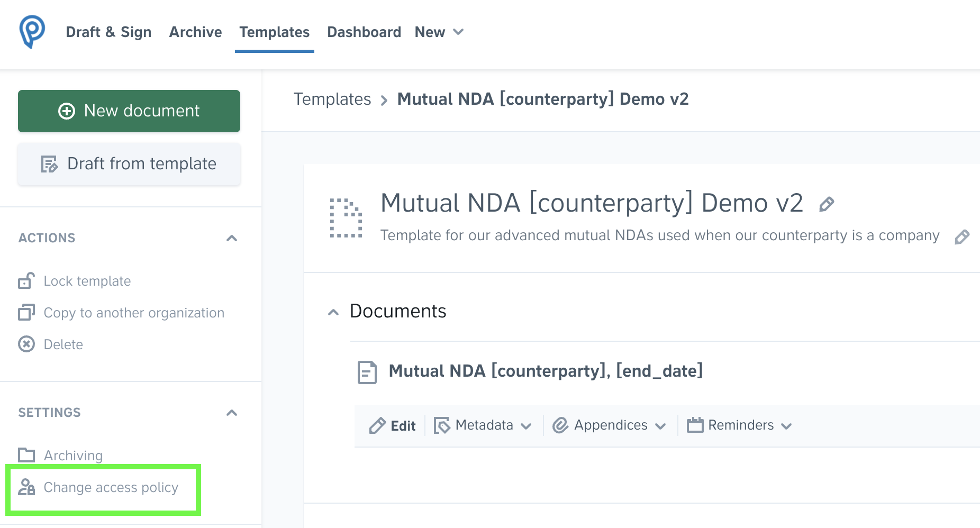Click the template description text
Image resolution: width=980 pixels, height=528 pixels.
click(x=660, y=235)
